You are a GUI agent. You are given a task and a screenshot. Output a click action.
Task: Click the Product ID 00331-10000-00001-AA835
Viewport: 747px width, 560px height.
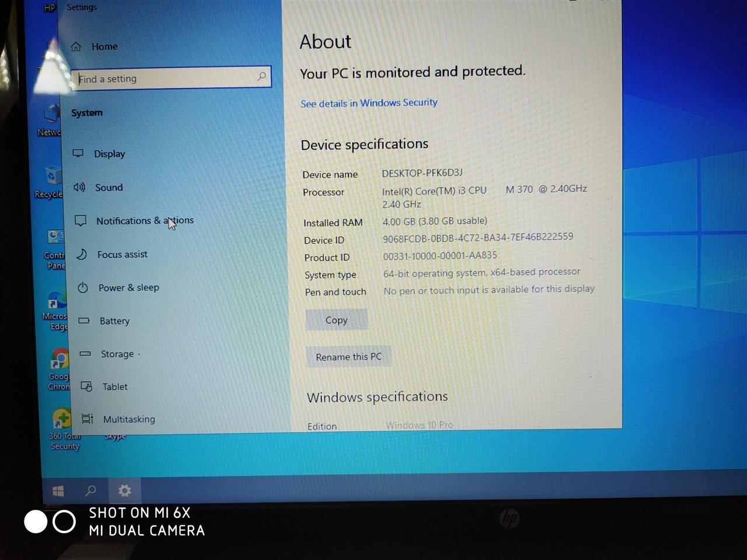click(440, 256)
